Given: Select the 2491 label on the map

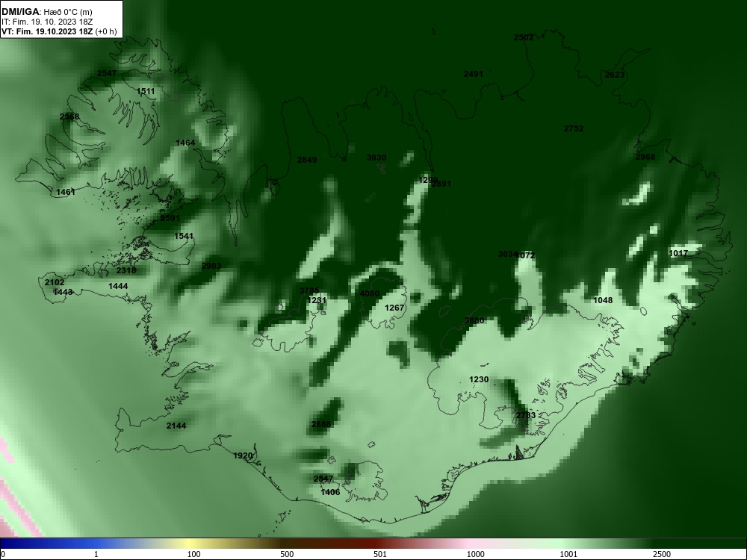Looking at the screenshot, I should pyautogui.click(x=473, y=74).
